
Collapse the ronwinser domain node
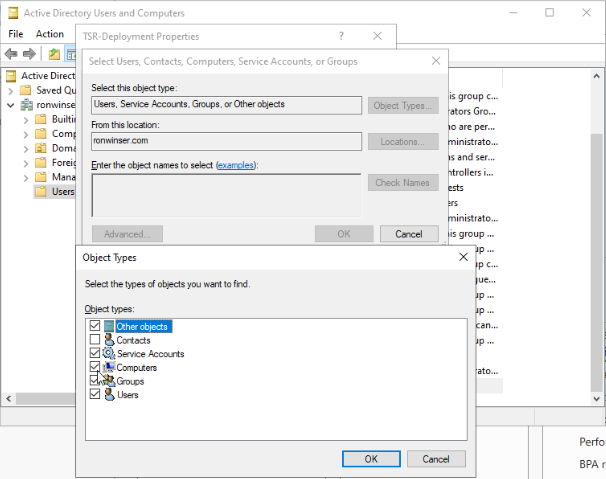(x=11, y=104)
